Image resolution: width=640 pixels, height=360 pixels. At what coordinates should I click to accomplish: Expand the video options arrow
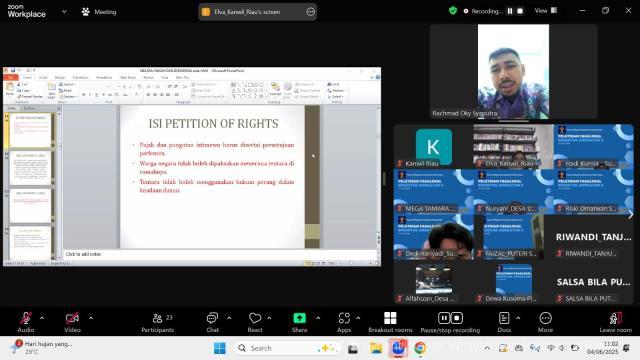(x=91, y=318)
